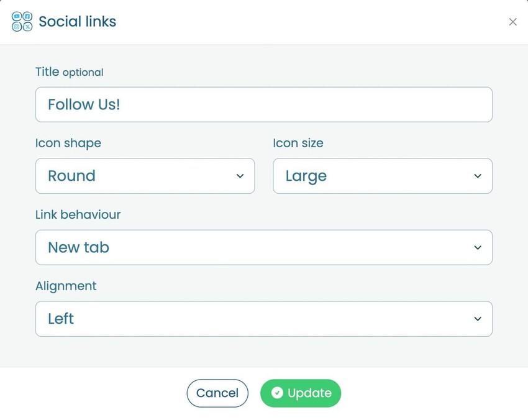Click the checkmark icon inside the Update button
528x420 pixels.
pyautogui.click(x=278, y=393)
